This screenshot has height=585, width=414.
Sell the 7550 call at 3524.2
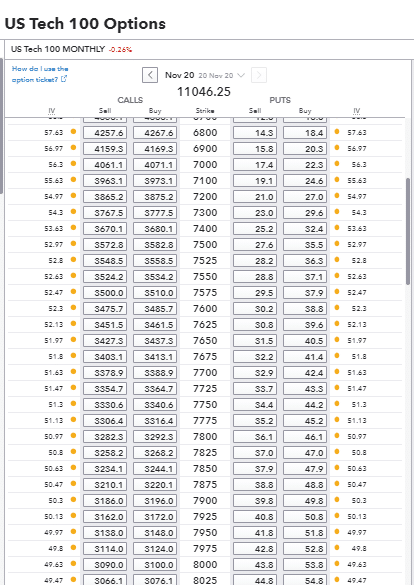(105, 277)
